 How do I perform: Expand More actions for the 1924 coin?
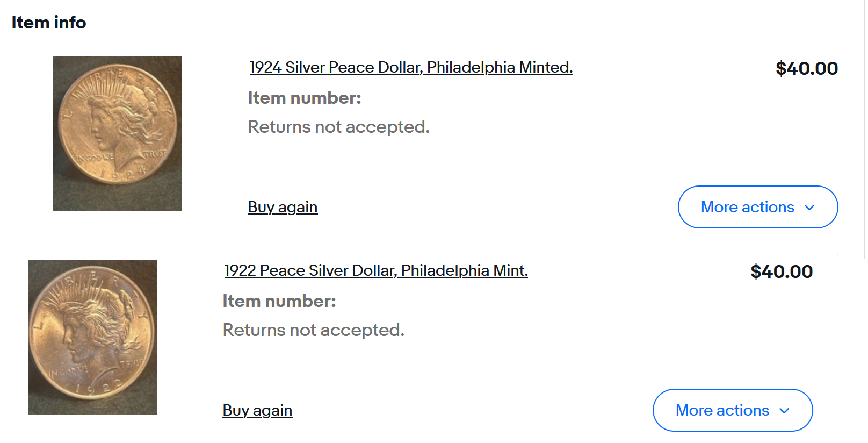[x=747, y=207]
